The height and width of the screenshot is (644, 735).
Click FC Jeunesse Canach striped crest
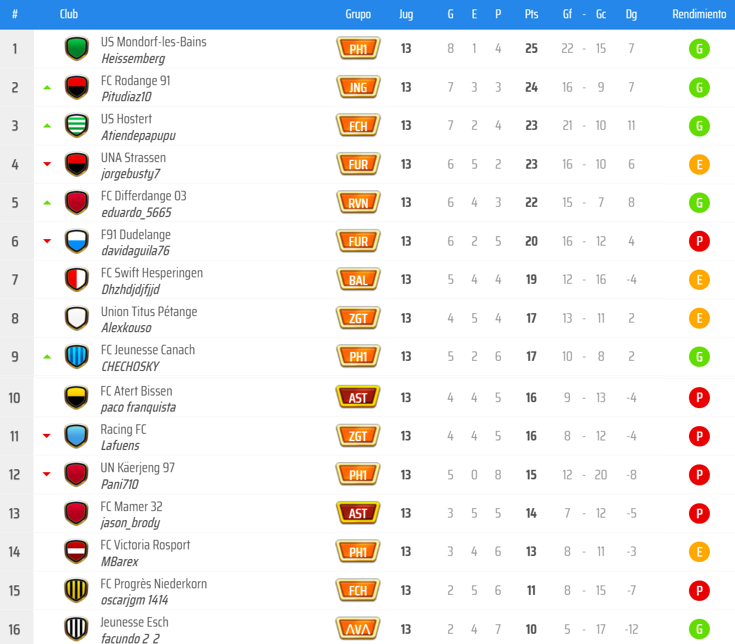click(x=77, y=356)
